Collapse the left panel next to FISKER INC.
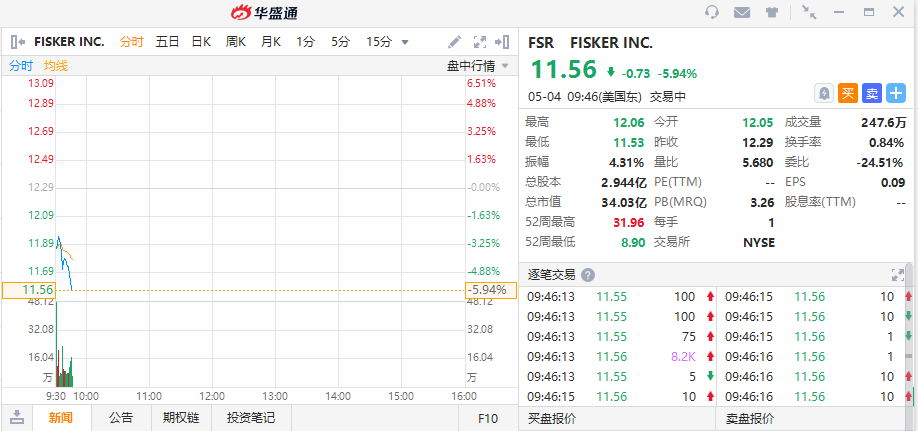Viewport: 918px width, 431px height. [x=18, y=42]
